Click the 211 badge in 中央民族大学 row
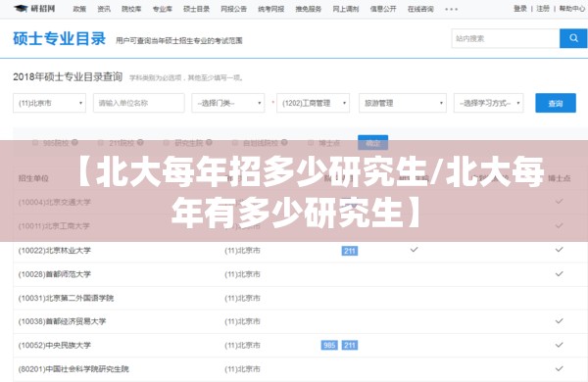 (350, 345)
